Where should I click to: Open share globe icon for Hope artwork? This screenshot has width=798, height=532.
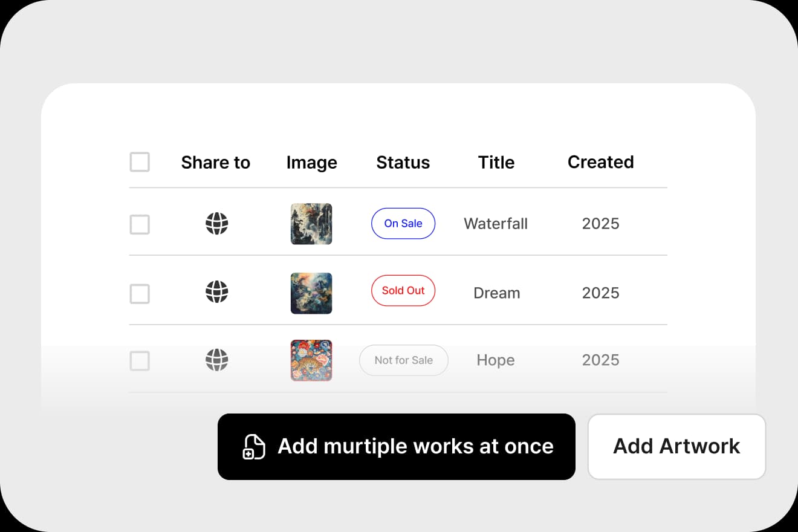[x=216, y=360]
